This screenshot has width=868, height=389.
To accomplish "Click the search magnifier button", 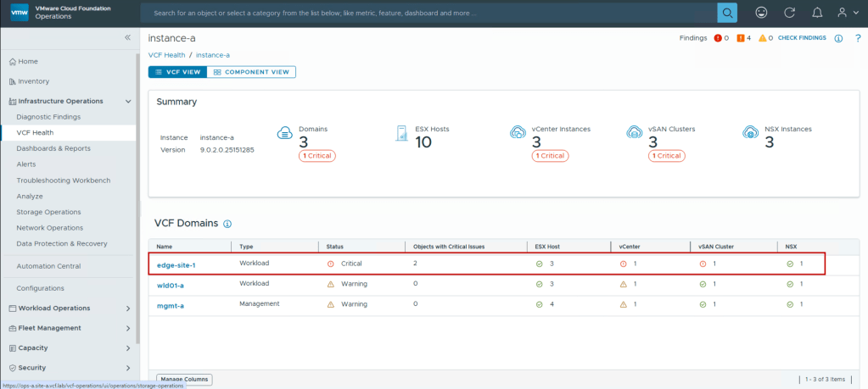I will pyautogui.click(x=727, y=12).
